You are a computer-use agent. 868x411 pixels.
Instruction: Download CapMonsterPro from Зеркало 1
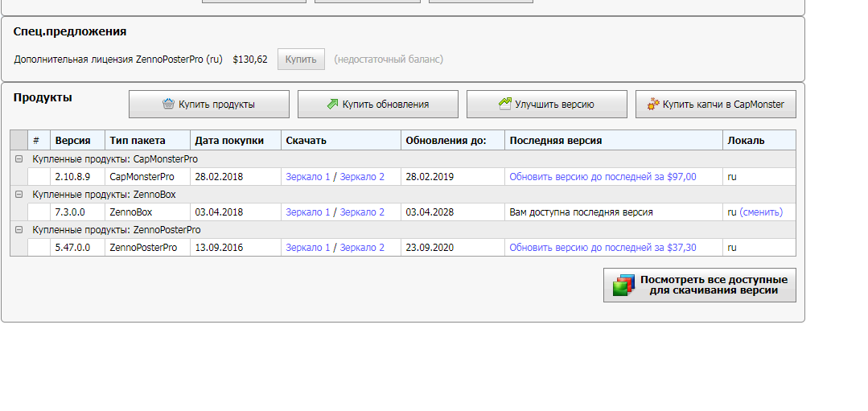click(x=308, y=177)
